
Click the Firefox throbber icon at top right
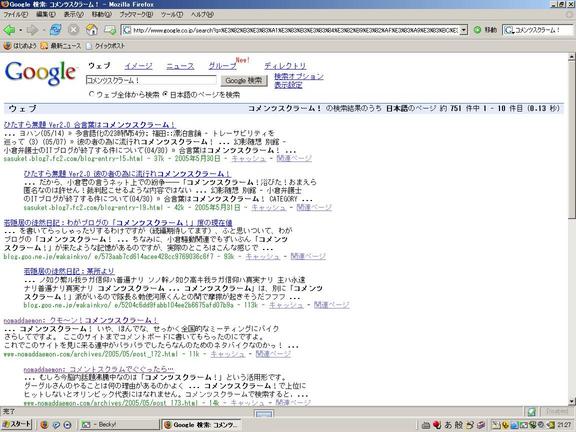pos(569,15)
